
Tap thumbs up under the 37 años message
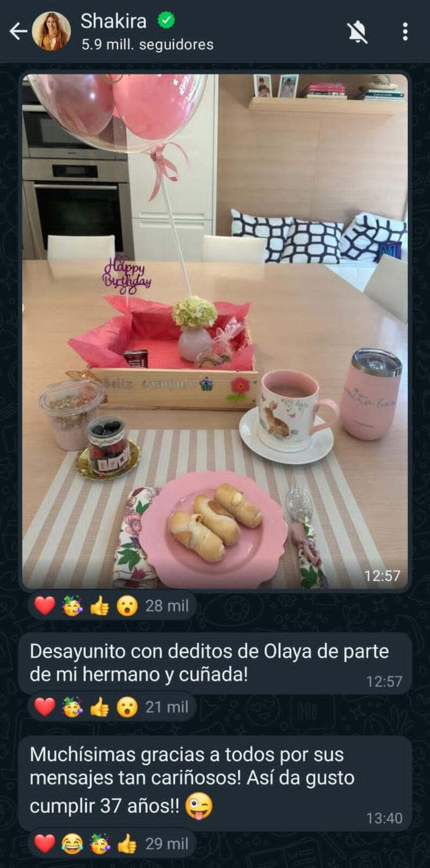127,844
